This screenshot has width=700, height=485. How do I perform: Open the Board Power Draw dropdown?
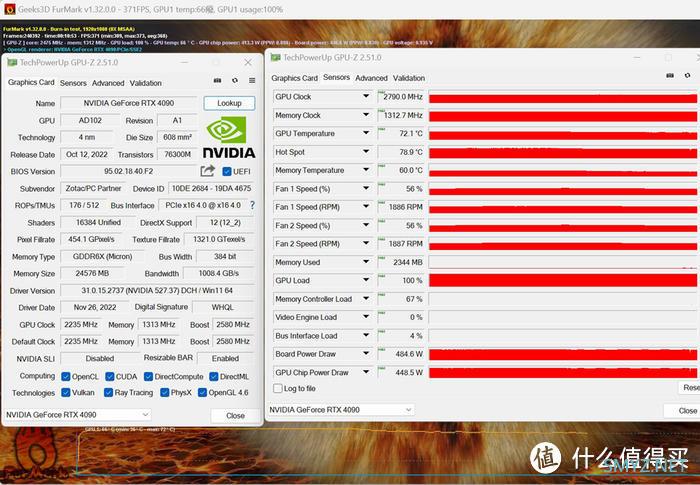click(x=366, y=354)
